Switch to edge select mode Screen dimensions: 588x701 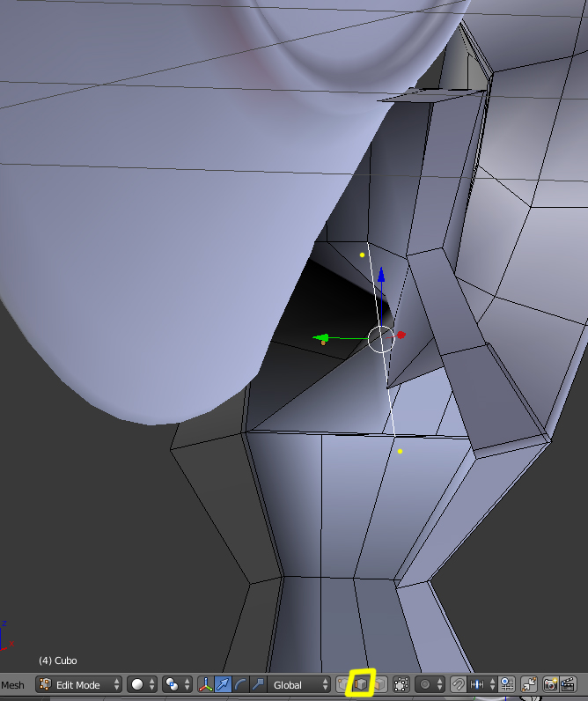point(361,684)
